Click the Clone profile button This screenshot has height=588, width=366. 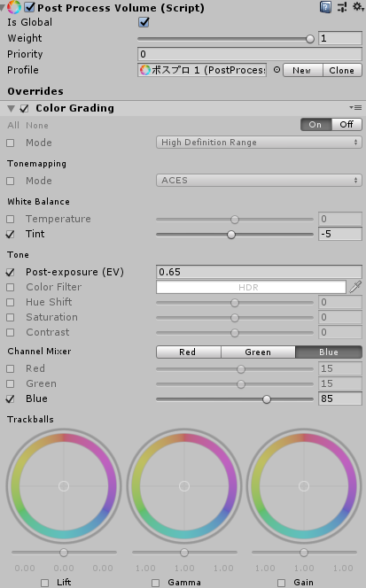342,70
